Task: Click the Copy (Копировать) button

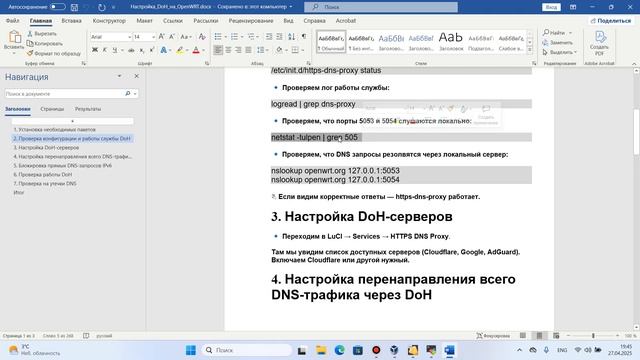Action: (x=45, y=43)
